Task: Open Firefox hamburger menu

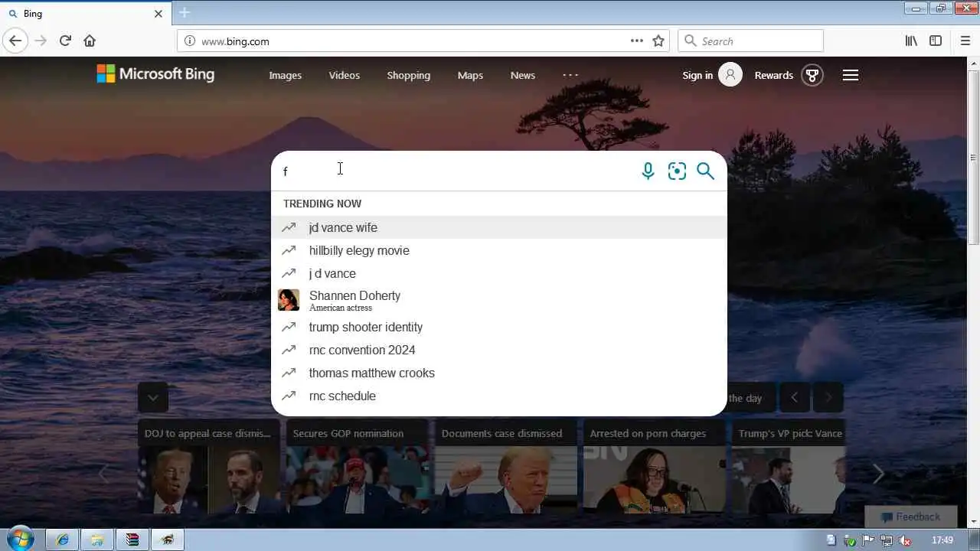Action: point(965,41)
